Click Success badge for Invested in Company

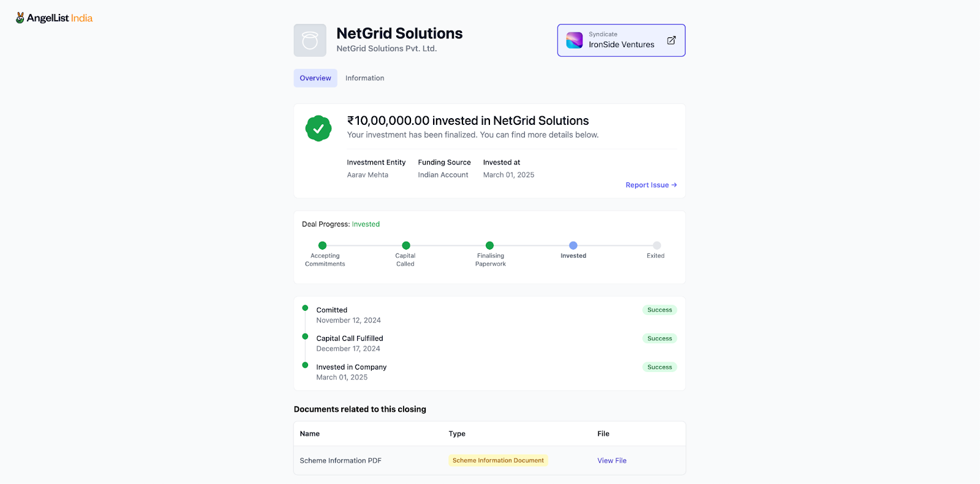(x=660, y=367)
